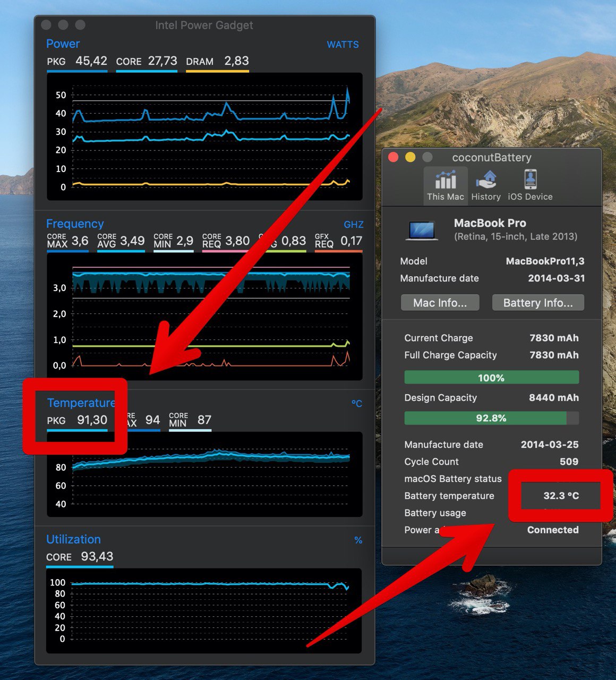This screenshot has height=680, width=616.
Task: Click the macOS Battery status label
Action: (453, 479)
